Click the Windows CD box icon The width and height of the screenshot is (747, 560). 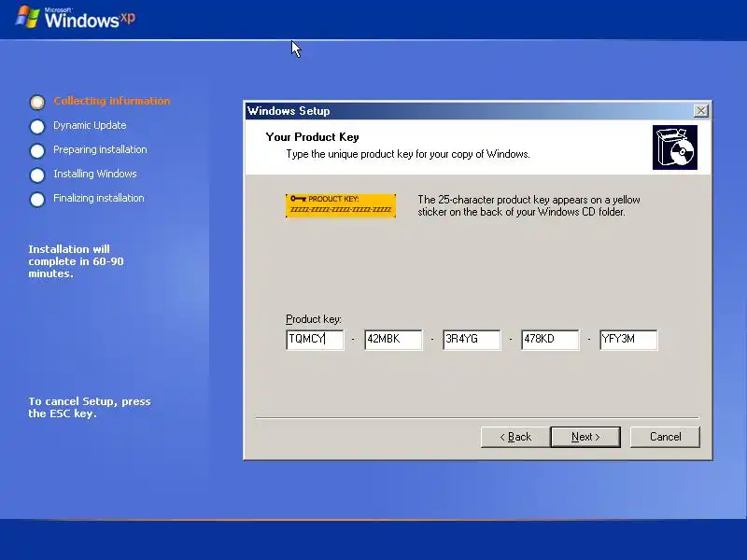pyautogui.click(x=674, y=147)
